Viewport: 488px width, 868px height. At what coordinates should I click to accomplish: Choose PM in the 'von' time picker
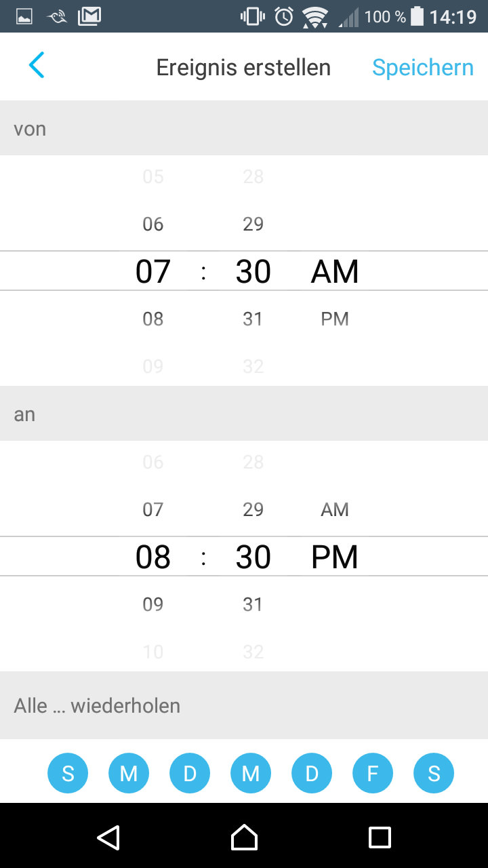335,319
